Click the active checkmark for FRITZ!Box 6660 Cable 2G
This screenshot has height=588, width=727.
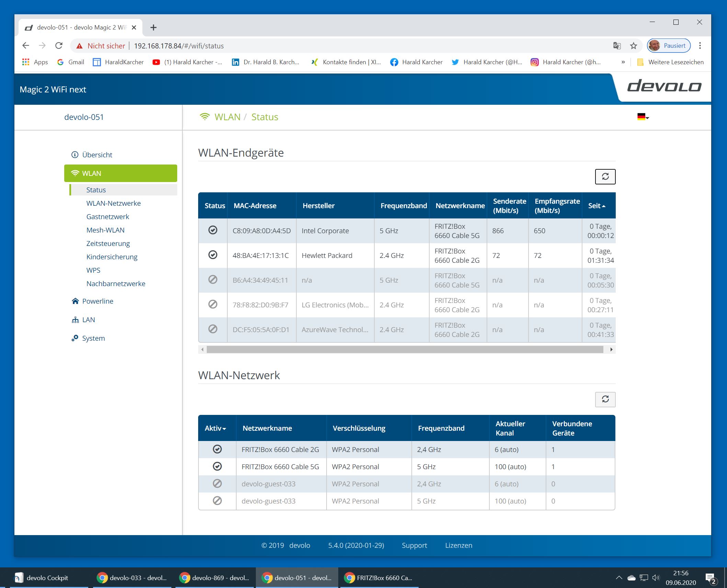(217, 449)
